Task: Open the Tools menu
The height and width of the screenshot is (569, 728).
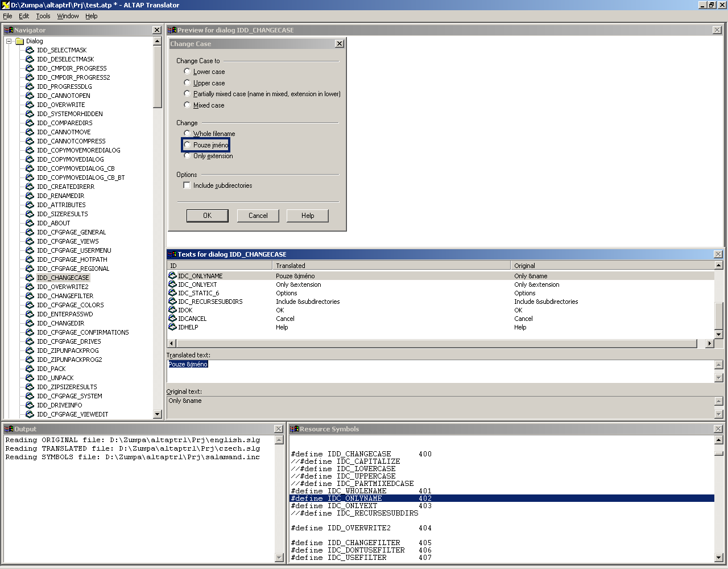Action: [x=43, y=16]
